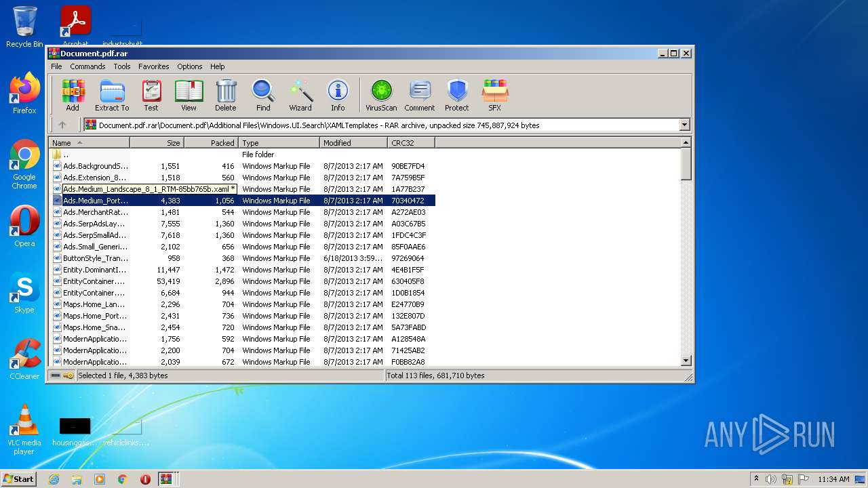
Task: Run VirusScan on archive
Action: [x=381, y=96]
